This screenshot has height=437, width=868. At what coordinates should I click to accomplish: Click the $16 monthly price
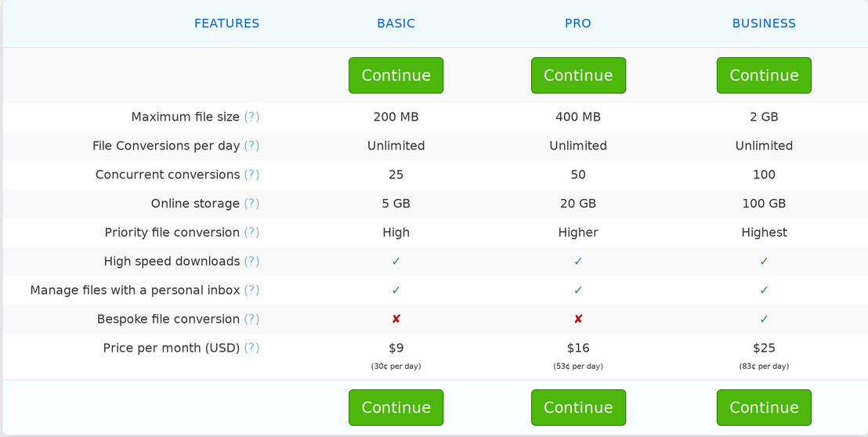pos(578,348)
